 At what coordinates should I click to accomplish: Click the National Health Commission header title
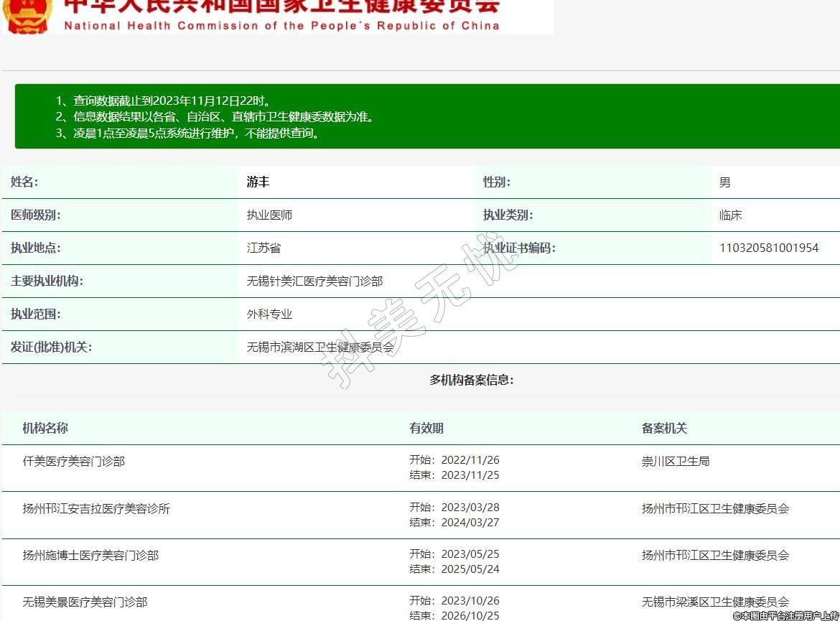(281, 14)
